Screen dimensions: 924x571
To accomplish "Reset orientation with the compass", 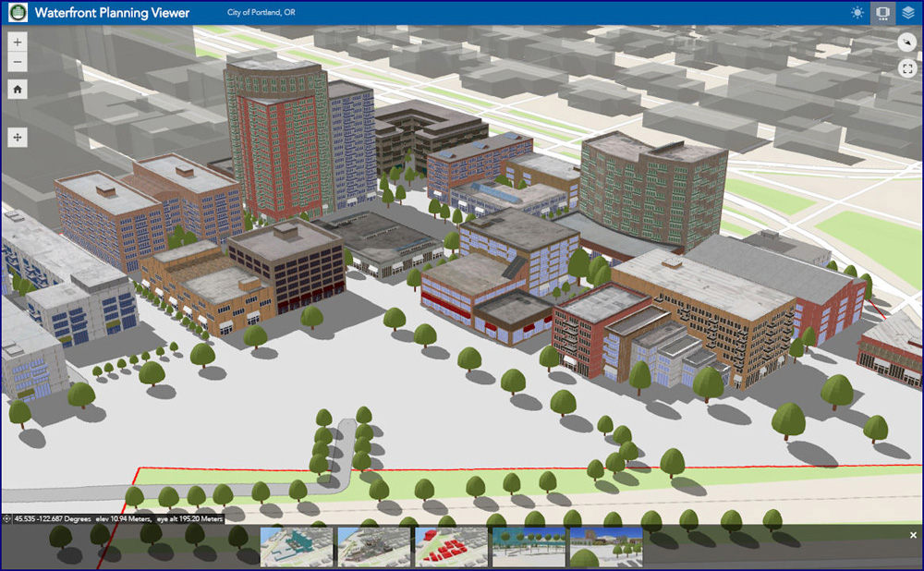I will (907, 42).
